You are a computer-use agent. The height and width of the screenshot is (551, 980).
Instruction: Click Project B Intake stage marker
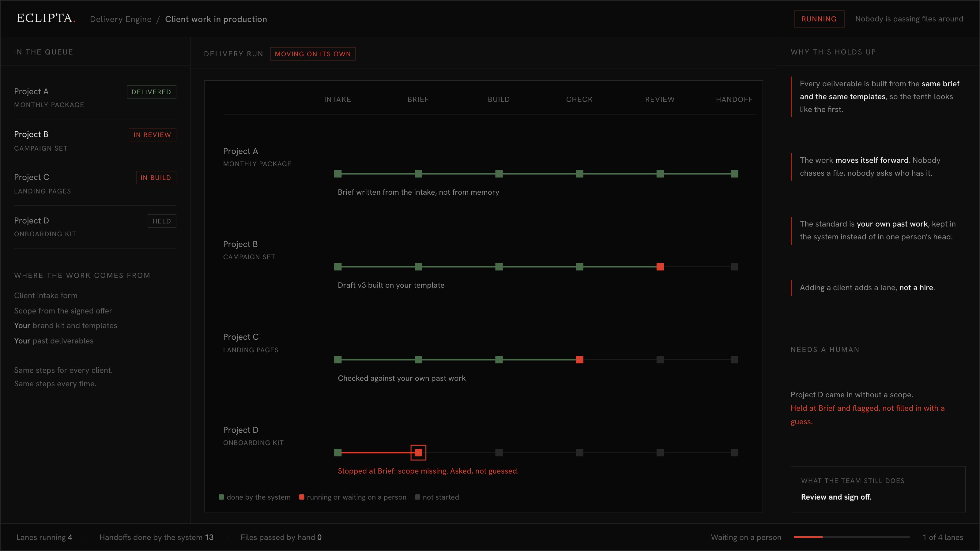(338, 267)
